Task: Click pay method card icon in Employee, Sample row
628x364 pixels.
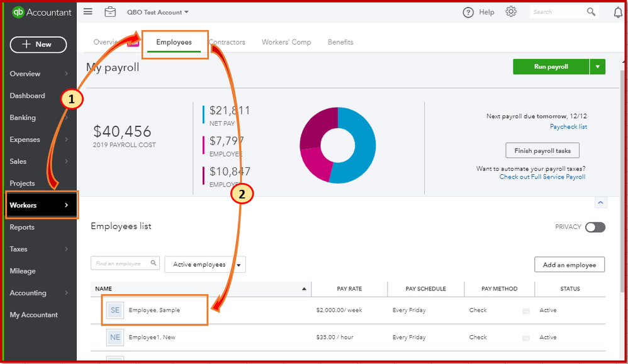Action: point(526,311)
